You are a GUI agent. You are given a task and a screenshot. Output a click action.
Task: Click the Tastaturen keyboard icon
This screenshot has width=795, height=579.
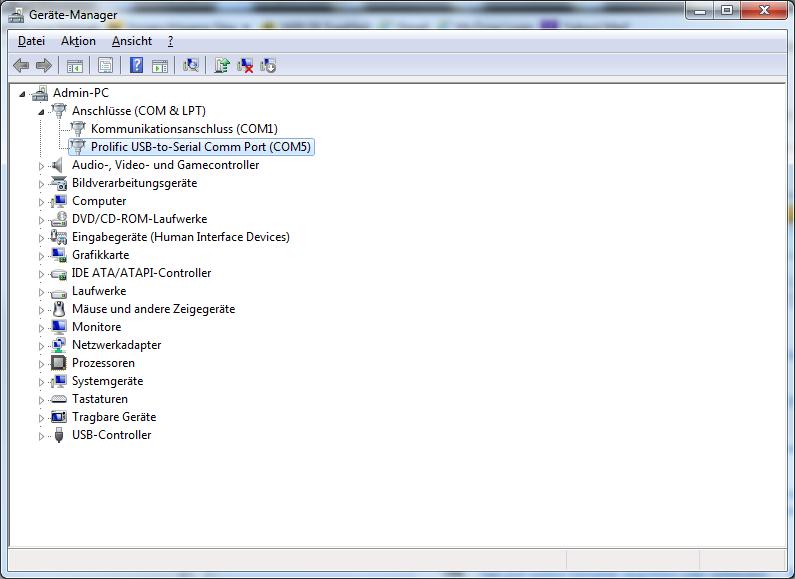point(59,400)
